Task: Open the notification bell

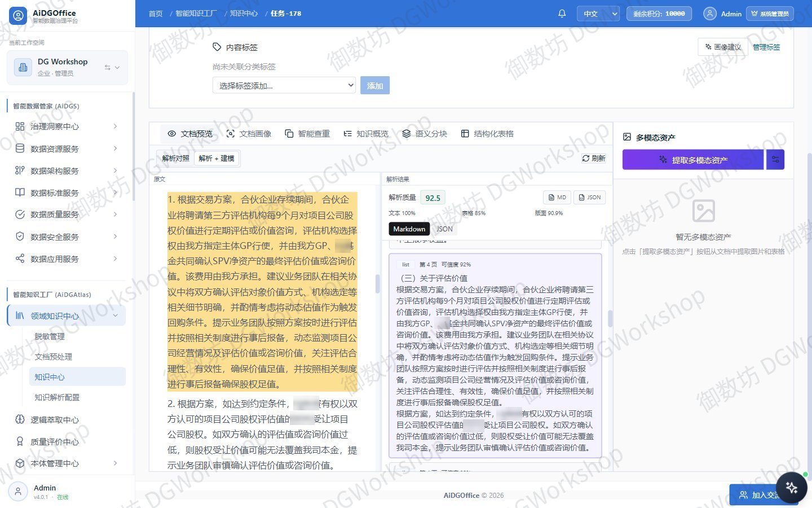Action: [562, 14]
